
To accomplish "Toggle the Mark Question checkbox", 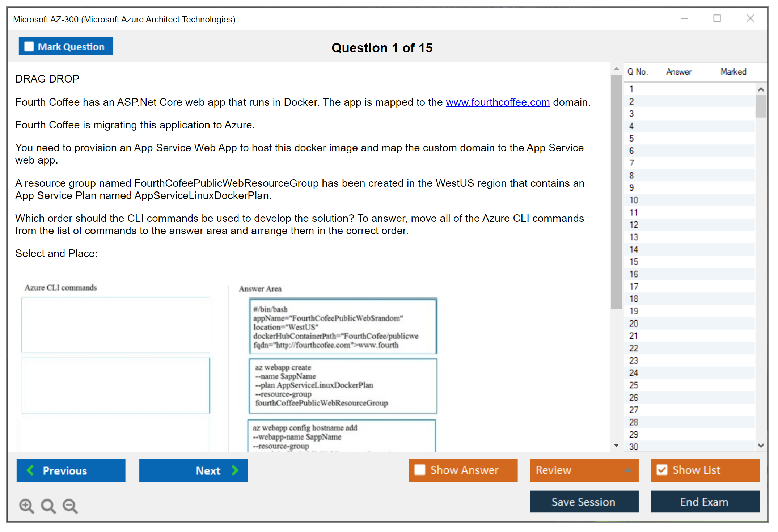I will (x=29, y=47).
